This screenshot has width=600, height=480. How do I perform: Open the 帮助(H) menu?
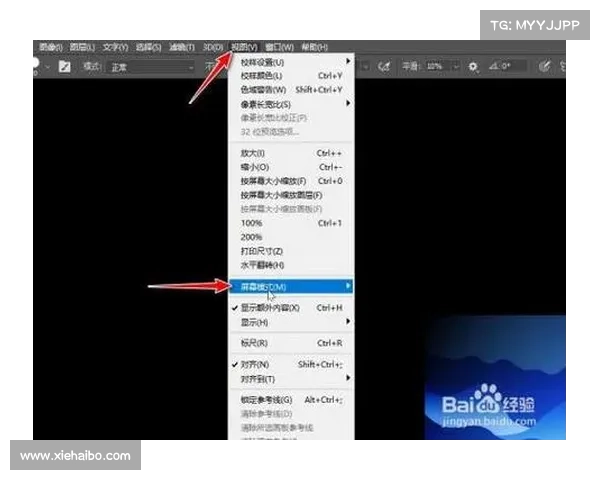tap(315, 47)
